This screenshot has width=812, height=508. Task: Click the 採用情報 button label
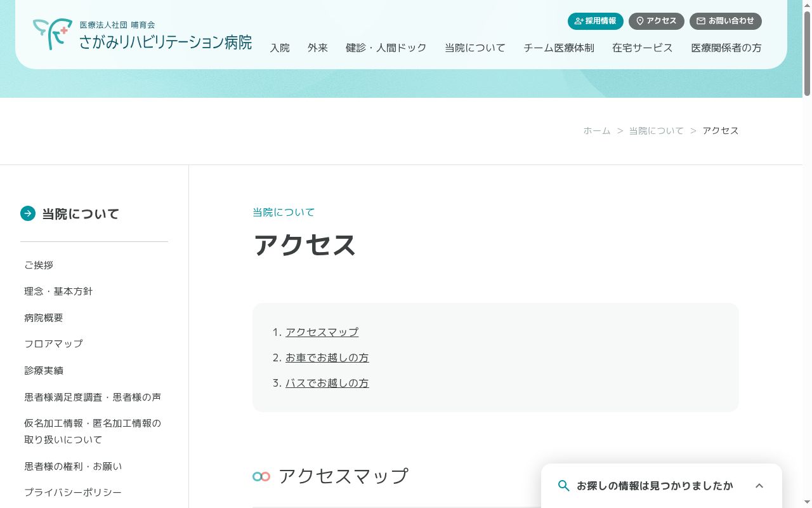601,21
